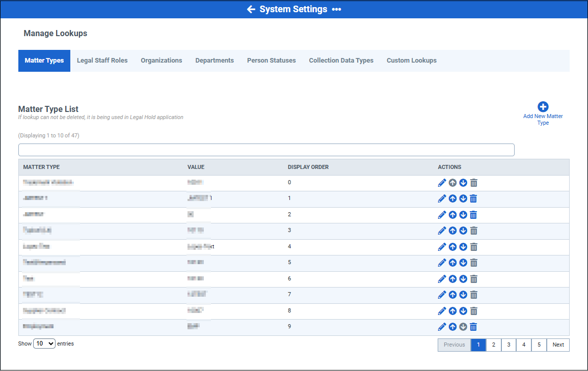588x371 pixels.
Task: Move down the row with display order 6
Action: click(x=463, y=279)
